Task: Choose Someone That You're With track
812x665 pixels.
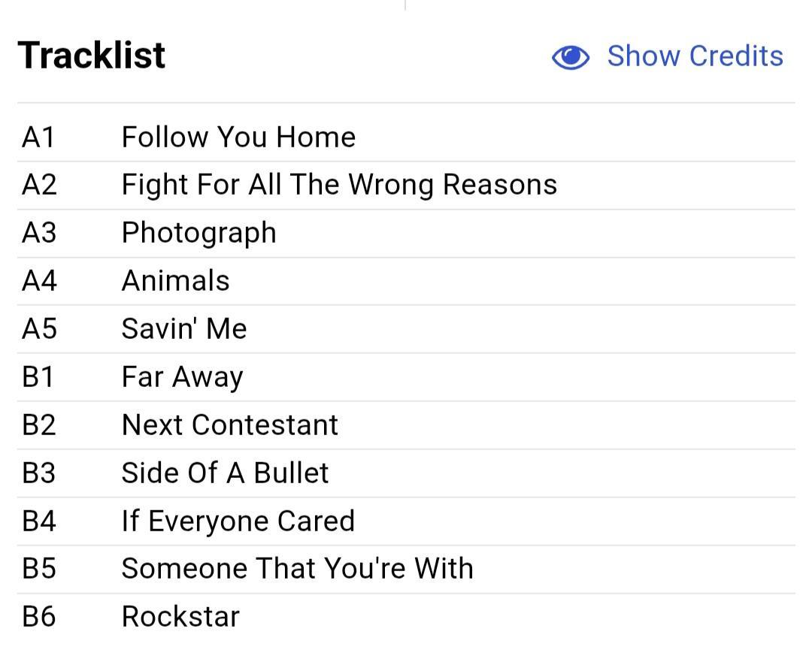Action: coord(298,568)
